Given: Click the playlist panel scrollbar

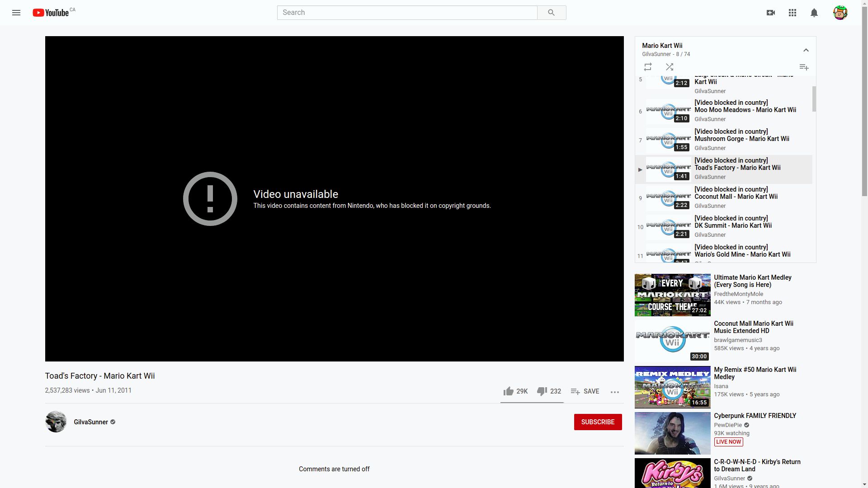Looking at the screenshot, I should point(814,99).
